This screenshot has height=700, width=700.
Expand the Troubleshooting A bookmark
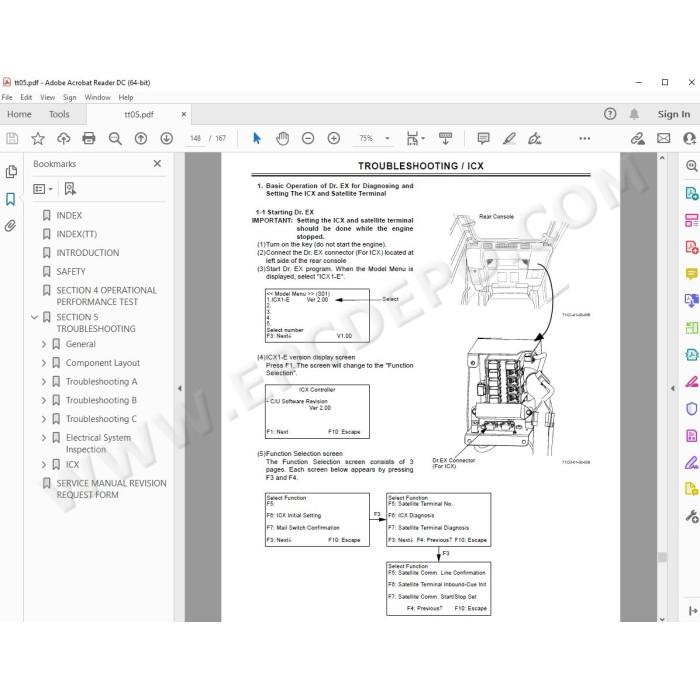pos(44,382)
